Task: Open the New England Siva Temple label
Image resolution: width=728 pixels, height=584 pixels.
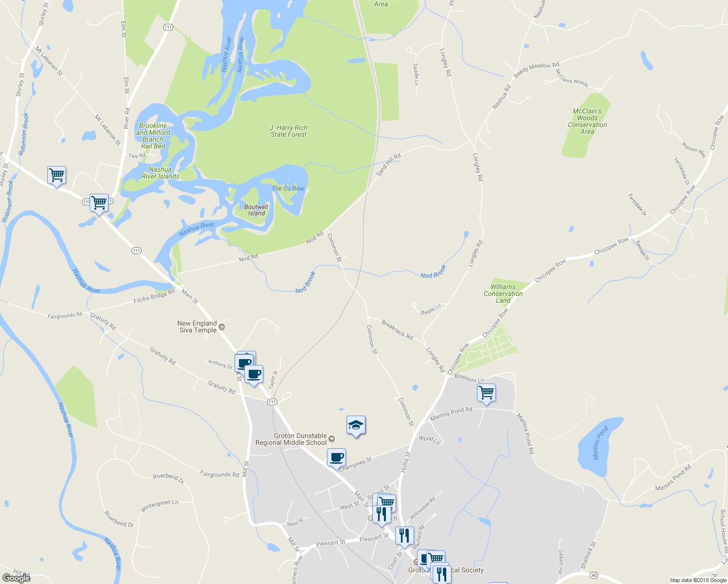Action: [197, 327]
